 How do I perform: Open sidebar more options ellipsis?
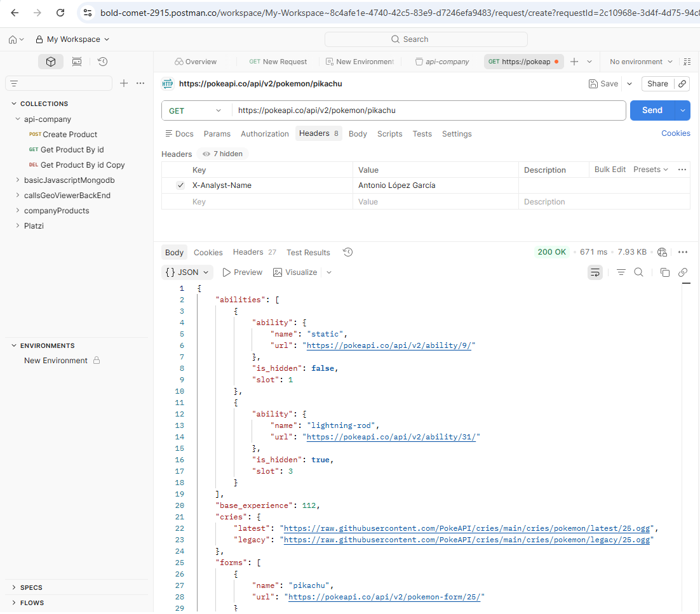click(x=140, y=83)
